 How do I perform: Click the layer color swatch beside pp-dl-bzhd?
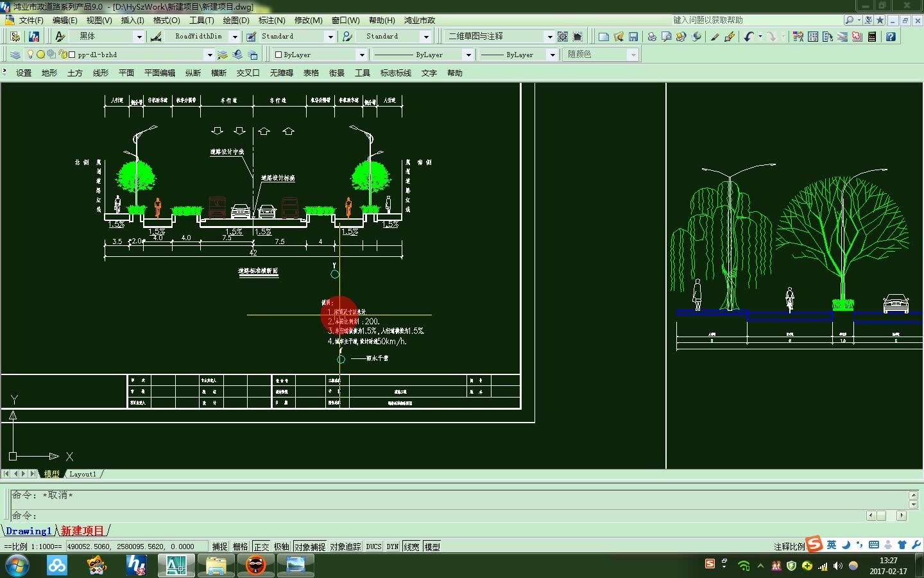pyautogui.click(x=73, y=55)
